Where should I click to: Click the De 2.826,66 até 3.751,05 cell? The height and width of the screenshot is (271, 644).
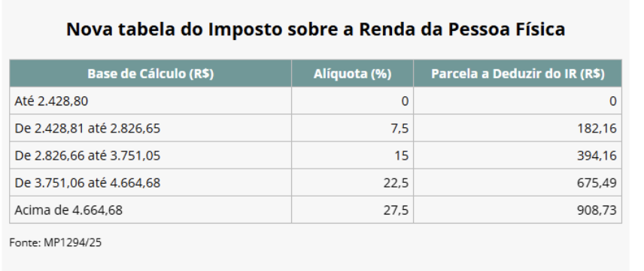coord(150,155)
